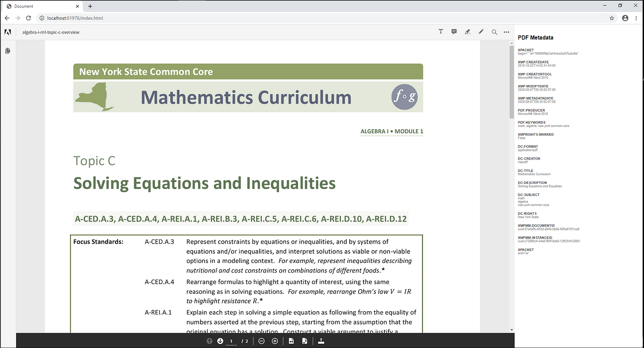Viewport: 644px width, 348px height.
Task: Click the XMP:METADATADATE metadata entry
Action: pyautogui.click(x=536, y=100)
